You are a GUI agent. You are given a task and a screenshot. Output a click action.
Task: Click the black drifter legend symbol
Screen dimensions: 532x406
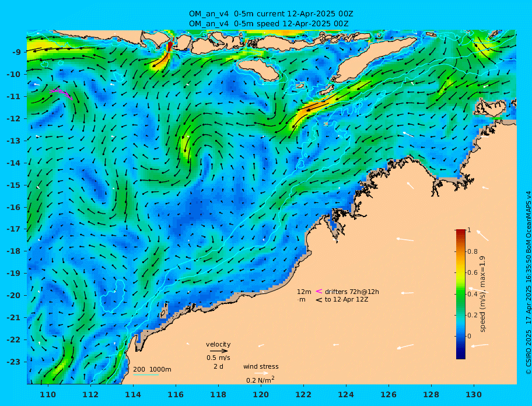319,300
